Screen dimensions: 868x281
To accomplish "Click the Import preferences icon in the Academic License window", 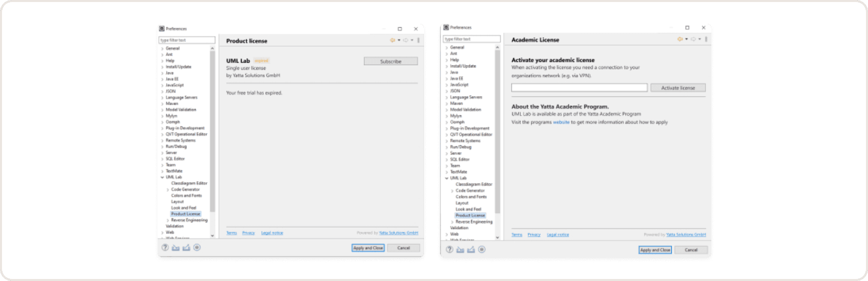I will (x=460, y=250).
